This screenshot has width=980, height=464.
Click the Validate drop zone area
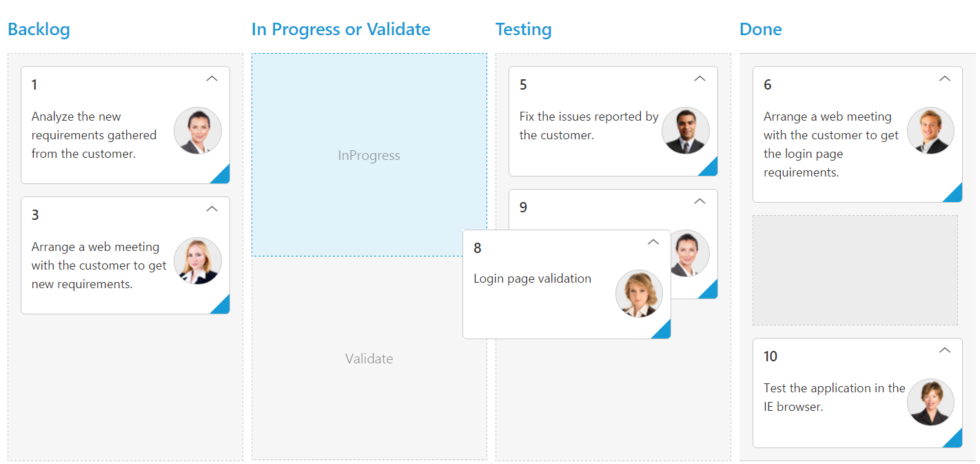pyautogui.click(x=369, y=359)
